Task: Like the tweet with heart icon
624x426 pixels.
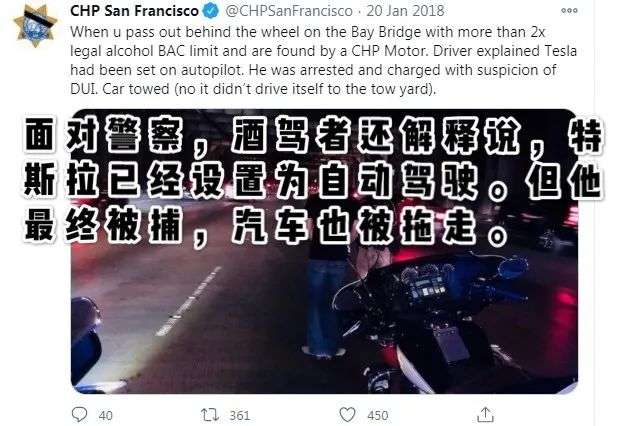Action: pyautogui.click(x=347, y=414)
